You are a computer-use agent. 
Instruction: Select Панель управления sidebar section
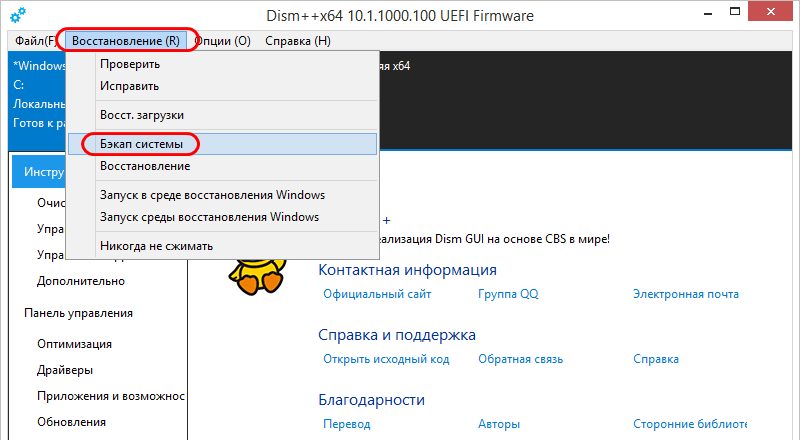(79, 313)
